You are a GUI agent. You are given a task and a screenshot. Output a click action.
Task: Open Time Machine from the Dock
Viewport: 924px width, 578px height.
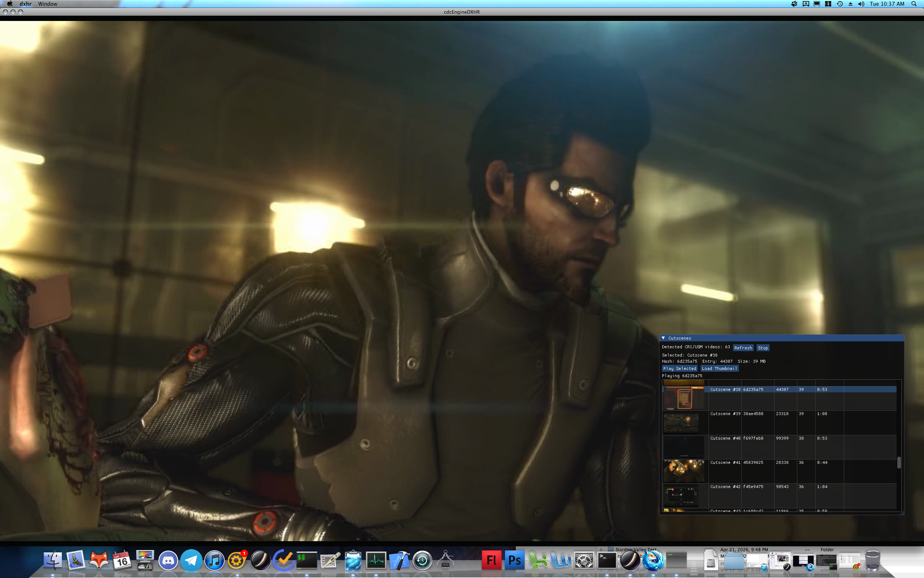tap(422, 561)
